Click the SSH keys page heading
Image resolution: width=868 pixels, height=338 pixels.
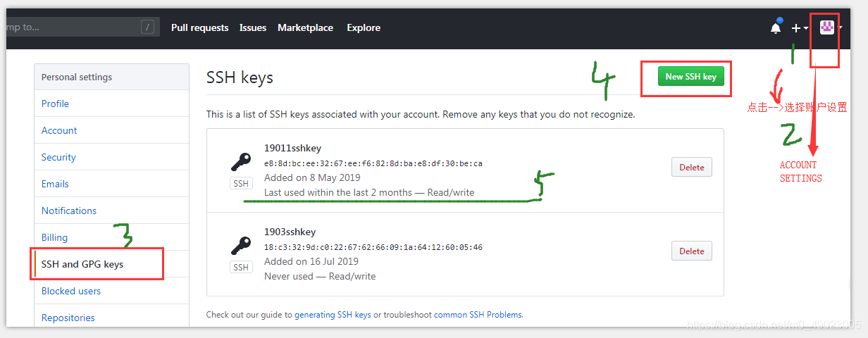(240, 77)
